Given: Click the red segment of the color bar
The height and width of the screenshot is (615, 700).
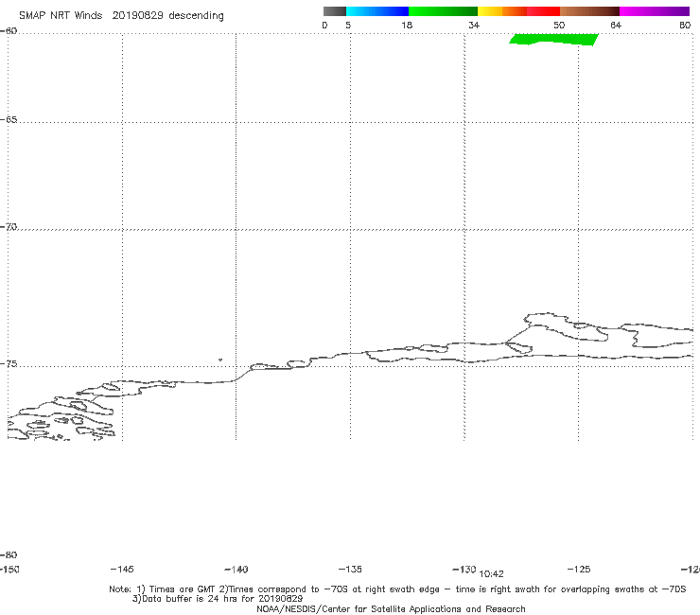Looking at the screenshot, I should (543, 11).
